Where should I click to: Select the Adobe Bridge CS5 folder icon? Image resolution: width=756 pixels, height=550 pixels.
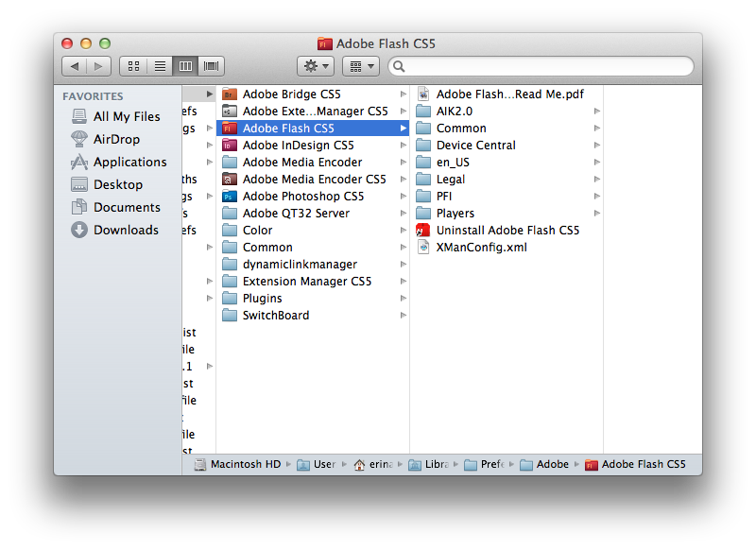[230, 94]
